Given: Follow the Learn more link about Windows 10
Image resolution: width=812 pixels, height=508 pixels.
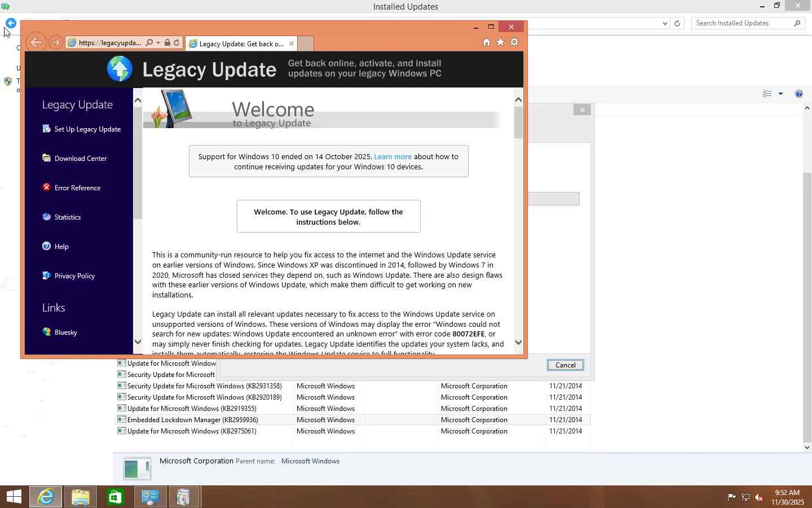Looking at the screenshot, I should (393, 157).
